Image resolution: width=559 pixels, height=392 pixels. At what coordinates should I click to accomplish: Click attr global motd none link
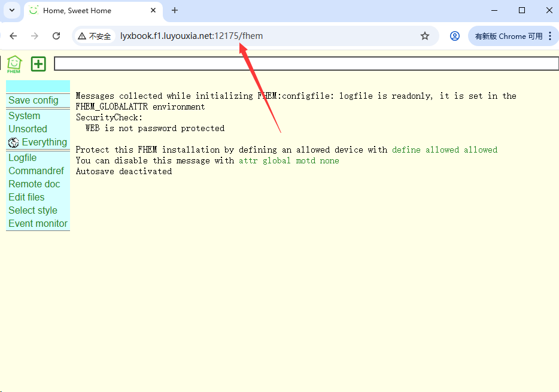point(288,160)
